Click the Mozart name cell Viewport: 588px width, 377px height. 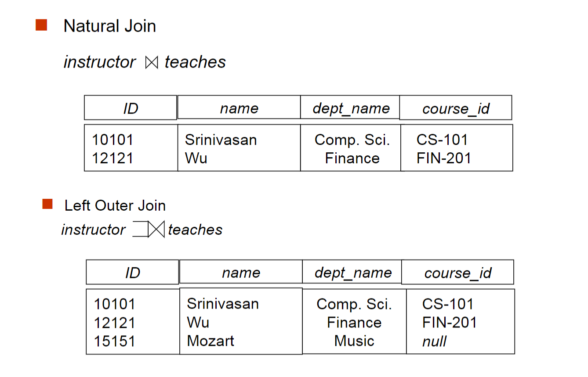tap(211, 341)
